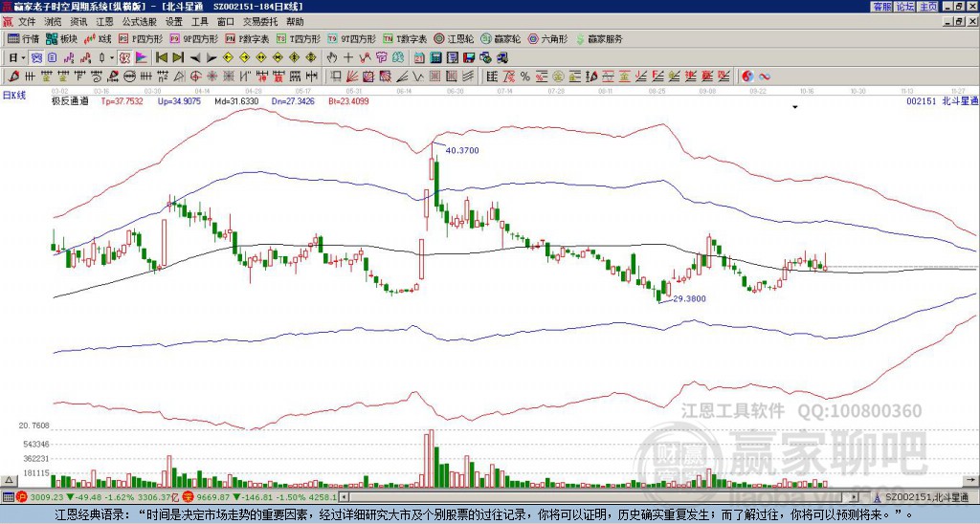Open the 六角形 hexagon tool

point(547,38)
